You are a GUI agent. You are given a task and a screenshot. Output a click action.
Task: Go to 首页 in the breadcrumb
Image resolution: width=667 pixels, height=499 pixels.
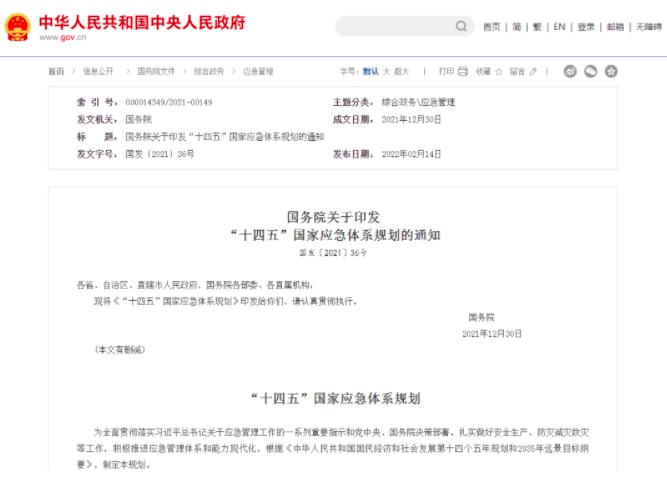click(x=56, y=71)
